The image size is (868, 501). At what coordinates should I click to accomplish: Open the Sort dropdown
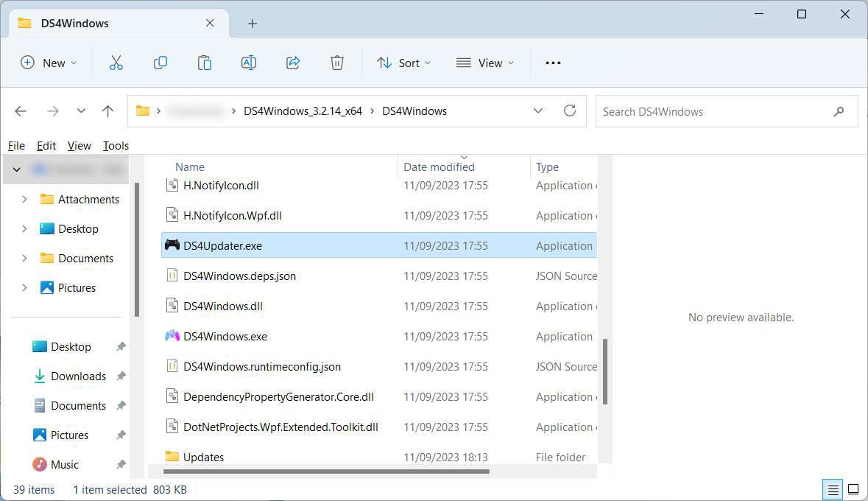[x=403, y=63]
